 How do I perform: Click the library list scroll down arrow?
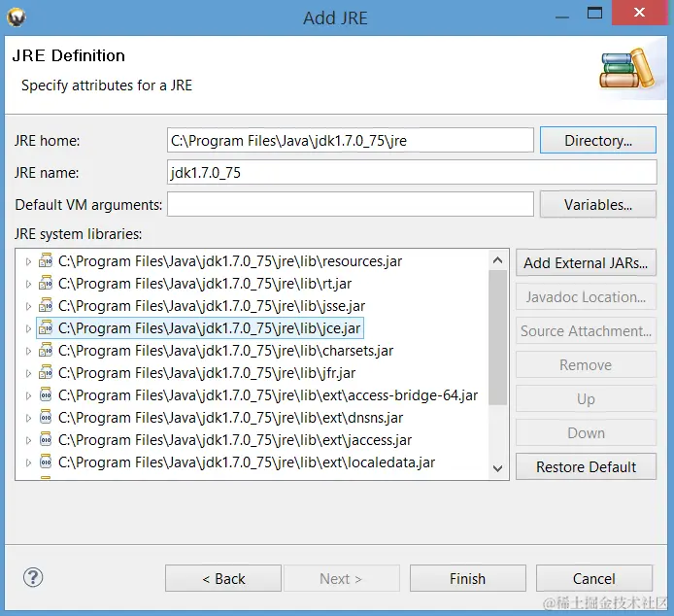pos(498,468)
